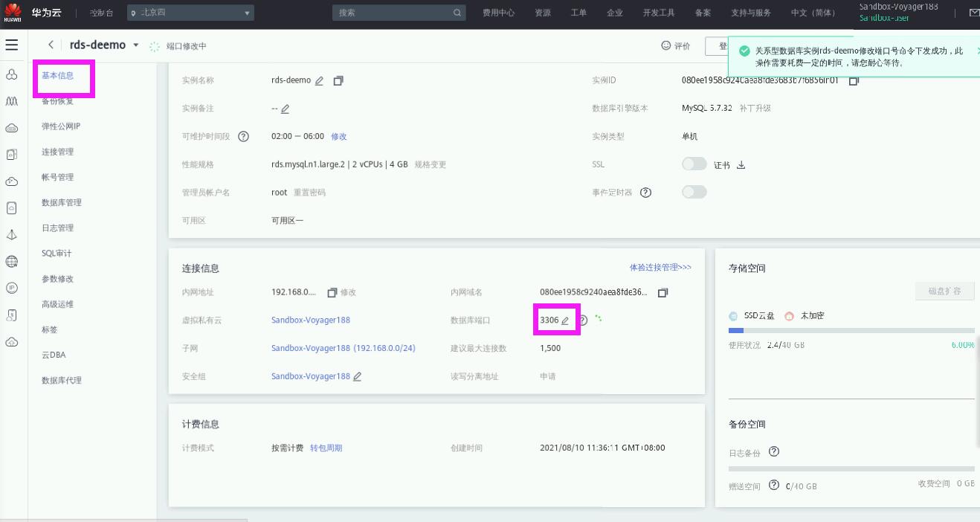Click the 搜索 search input field

coord(399,13)
